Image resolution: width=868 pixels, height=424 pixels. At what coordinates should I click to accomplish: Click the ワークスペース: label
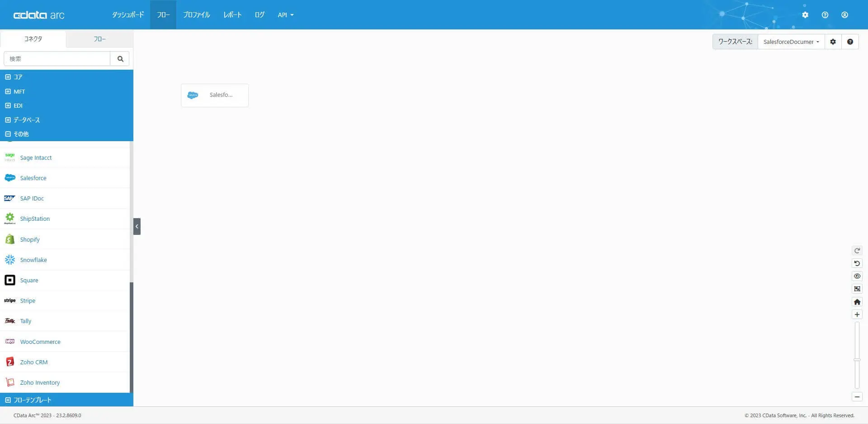click(735, 42)
